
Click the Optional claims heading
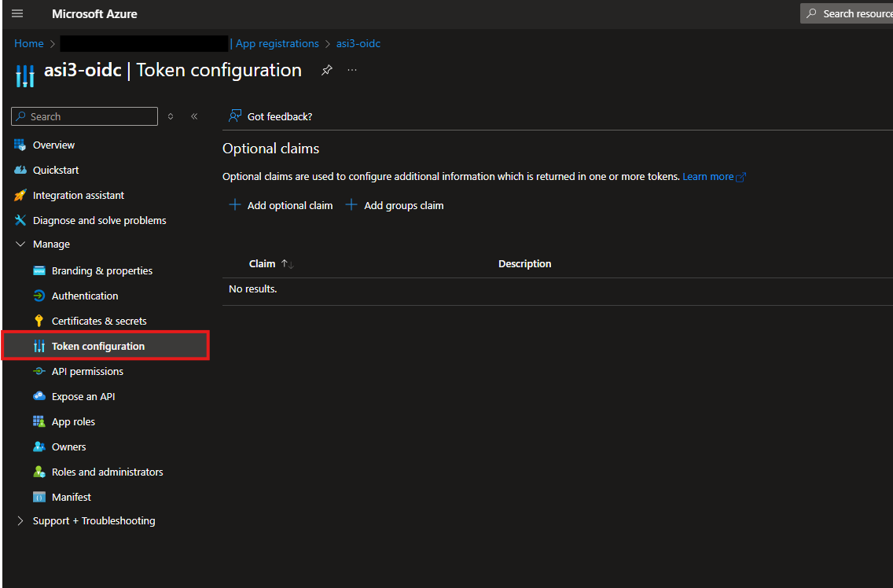270,149
